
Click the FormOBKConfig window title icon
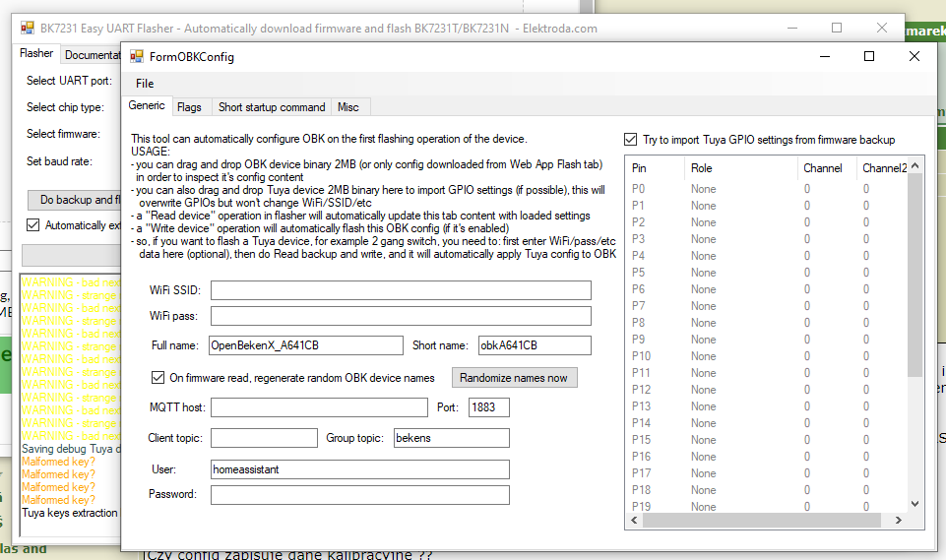click(137, 57)
